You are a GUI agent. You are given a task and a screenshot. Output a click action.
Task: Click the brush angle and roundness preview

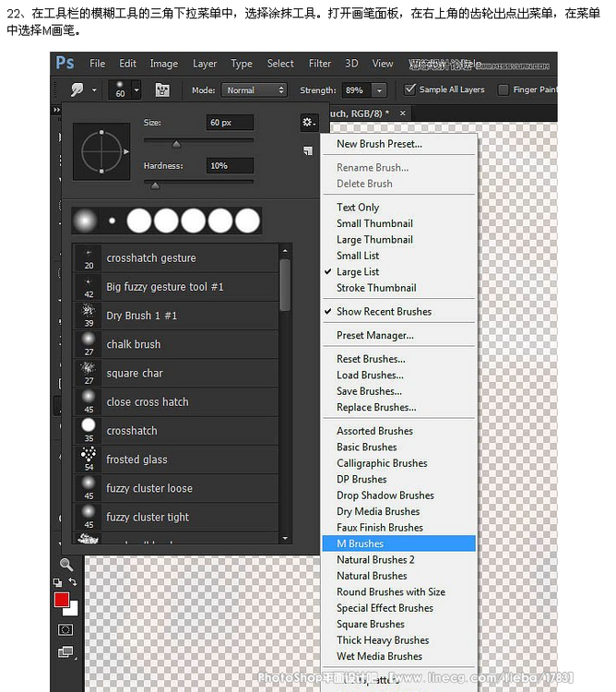point(101,152)
